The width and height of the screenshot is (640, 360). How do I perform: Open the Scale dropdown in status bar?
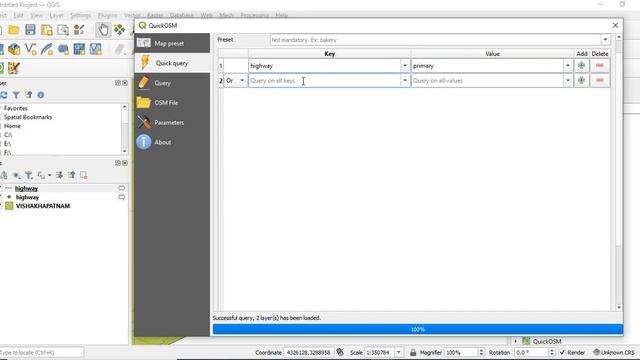(x=399, y=352)
